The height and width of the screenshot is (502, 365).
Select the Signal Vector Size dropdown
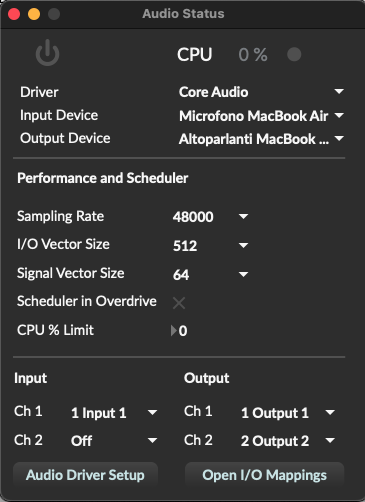coord(210,275)
